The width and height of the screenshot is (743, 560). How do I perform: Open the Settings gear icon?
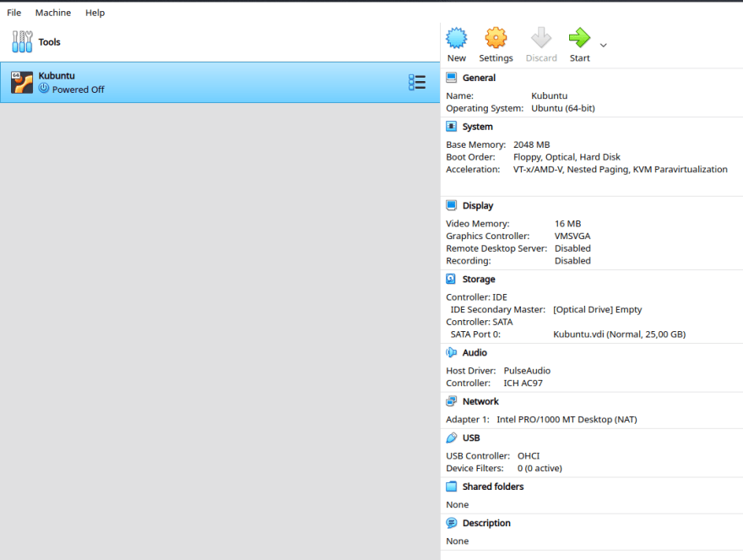pyautogui.click(x=496, y=38)
